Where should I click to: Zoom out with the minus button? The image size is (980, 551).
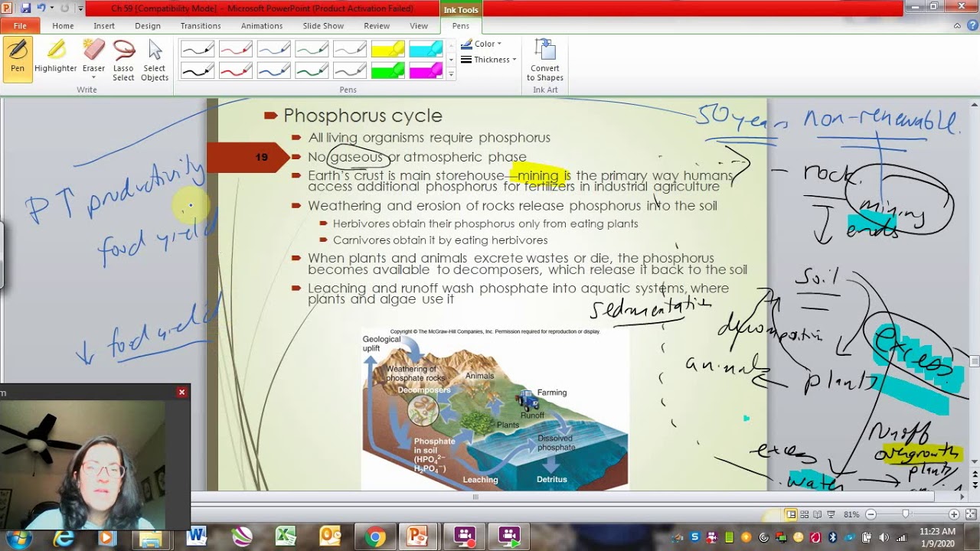coord(871,514)
